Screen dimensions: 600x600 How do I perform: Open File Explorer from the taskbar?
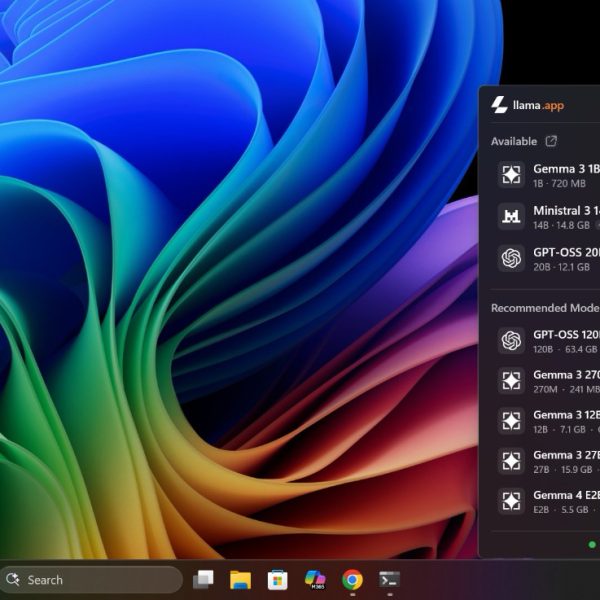coord(240,580)
